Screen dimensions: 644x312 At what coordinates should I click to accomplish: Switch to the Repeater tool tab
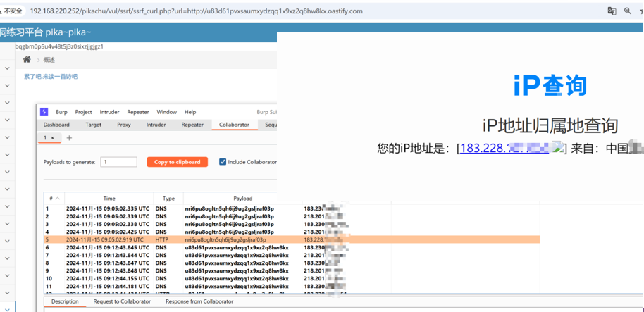click(192, 125)
